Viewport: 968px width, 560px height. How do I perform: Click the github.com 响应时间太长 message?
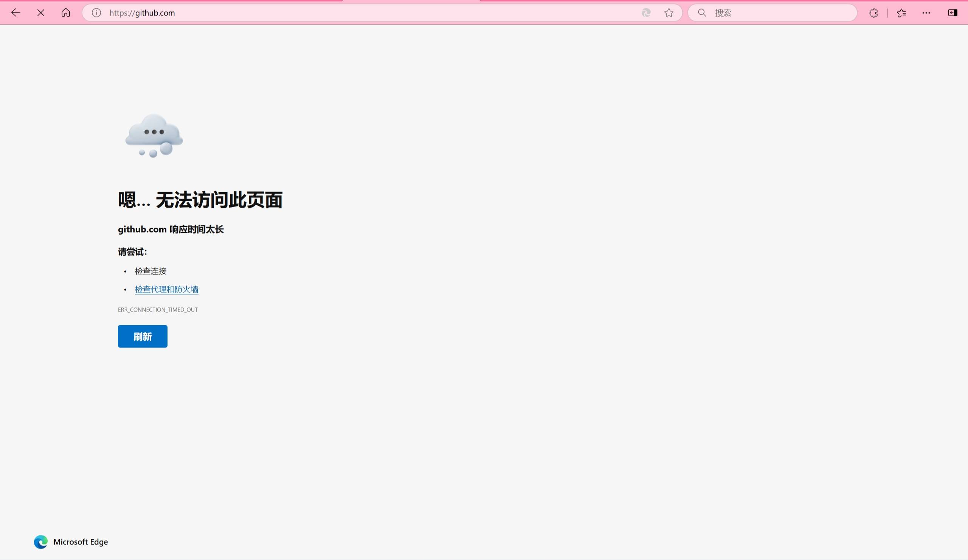point(171,229)
